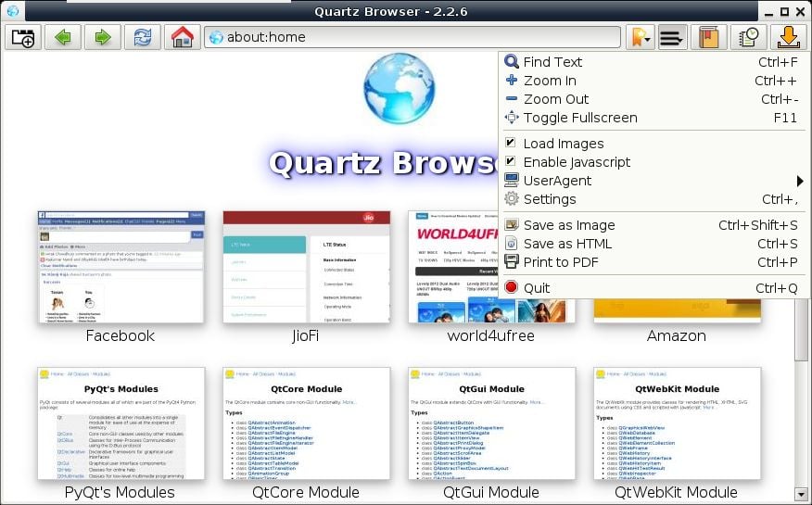Open Settings from the menu
812x505 pixels.
tap(654, 199)
